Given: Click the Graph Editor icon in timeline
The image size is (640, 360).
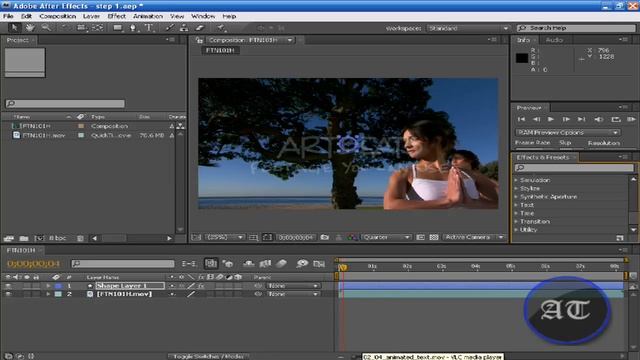Looking at the screenshot, I should click(x=319, y=264).
